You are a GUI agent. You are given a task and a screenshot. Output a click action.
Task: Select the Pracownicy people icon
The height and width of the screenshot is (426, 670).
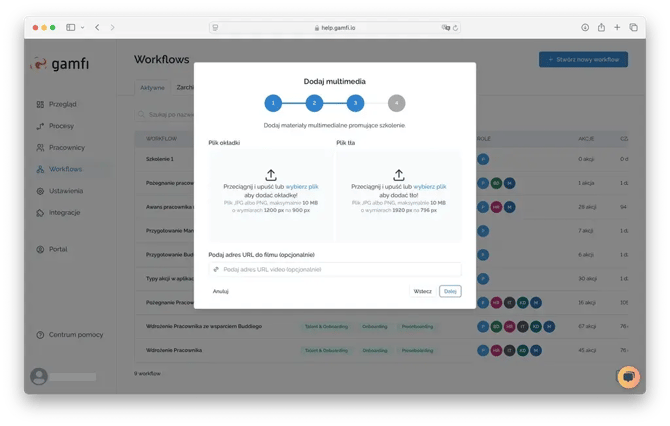click(x=40, y=147)
